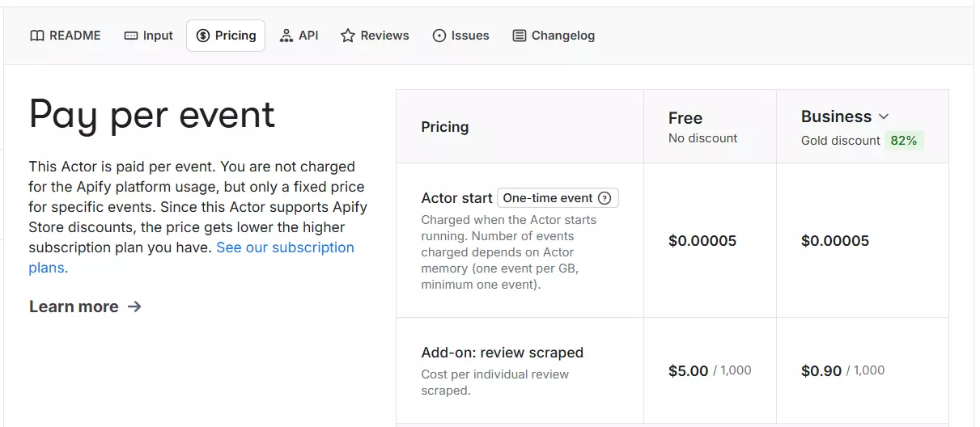The height and width of the screenshot is (427, 980).
Task: Click the Input tab's keyboard icon
Action: tap(131, 36)
